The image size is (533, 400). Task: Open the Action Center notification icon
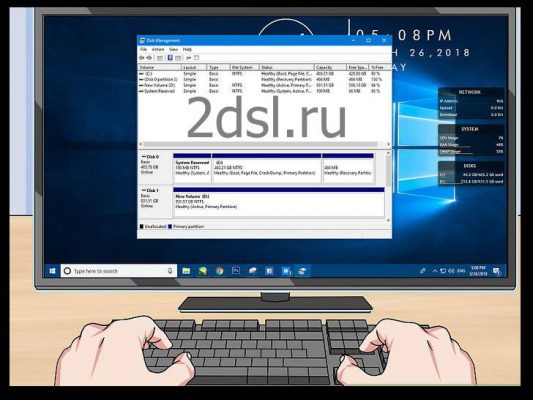point(497,271)
